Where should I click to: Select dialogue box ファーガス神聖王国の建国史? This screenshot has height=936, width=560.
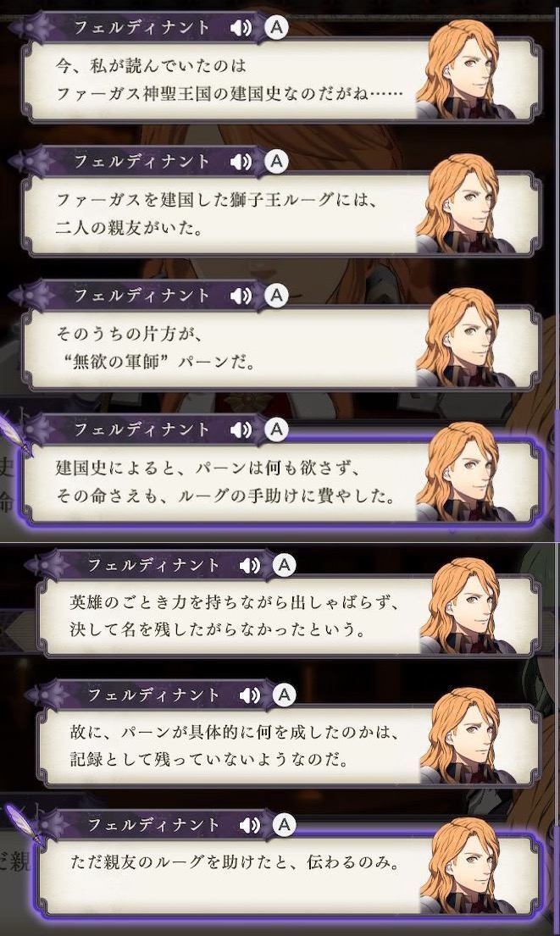tap(280, 80)
